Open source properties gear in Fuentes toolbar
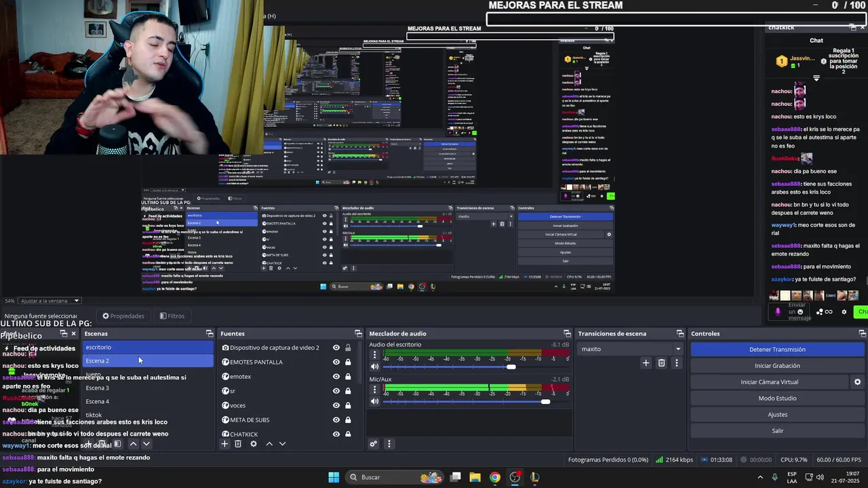The height and width of the screenshot is (488, 868). 254,444
